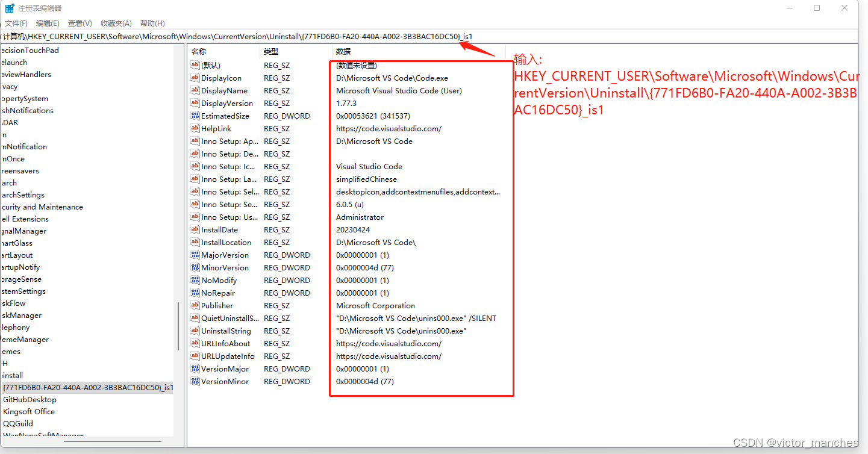Select the SearchSettings tree key
This screenshot has height=454, width=868.
(22, 194)
